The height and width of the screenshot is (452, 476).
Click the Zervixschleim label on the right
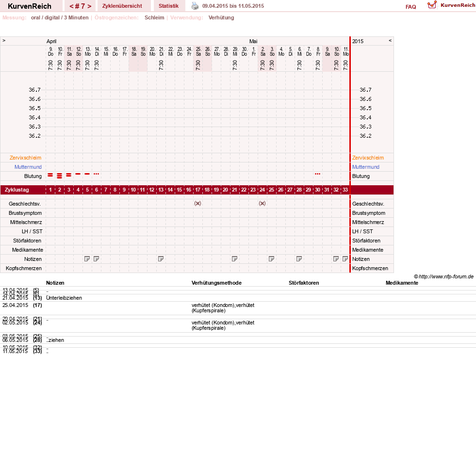(x=368, y=158)
